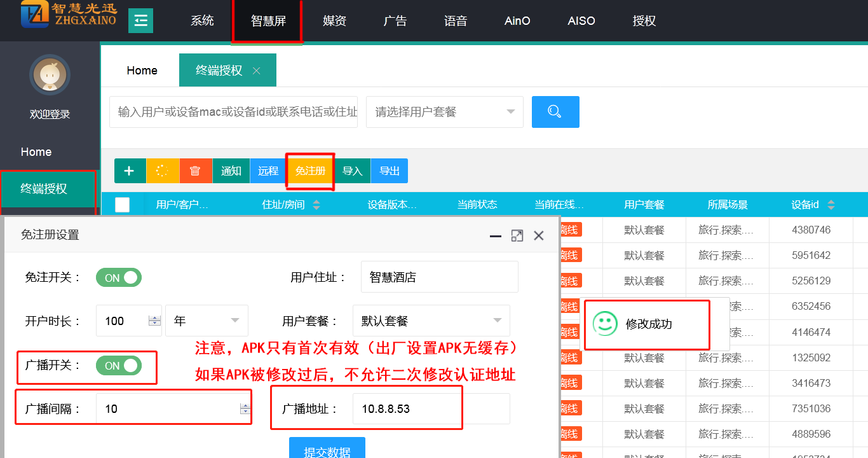Maximize the 免注册设置 dialog
This screenshot has width=868, height=458.
click(517, 235)
